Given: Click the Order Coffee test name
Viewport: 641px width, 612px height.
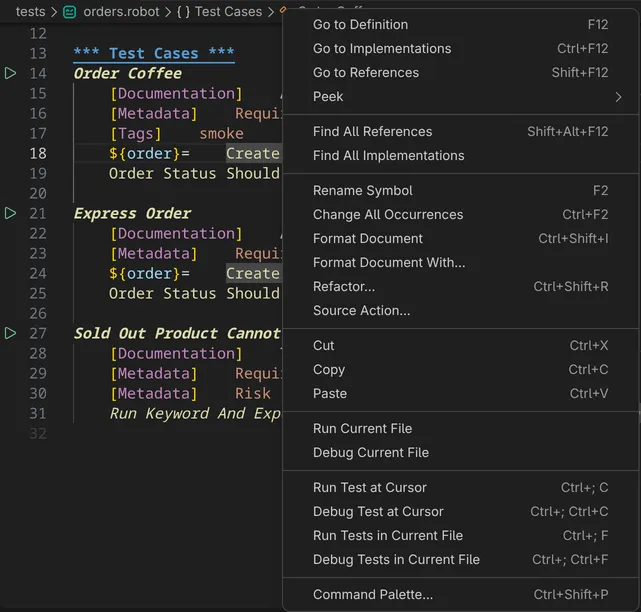Looking at the screenshot, I should [x=128, y=74].
